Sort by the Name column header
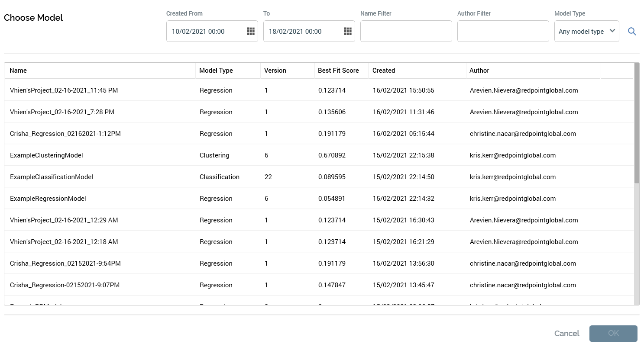This screenshot has width=644, height=347. (x=18, y=71)
